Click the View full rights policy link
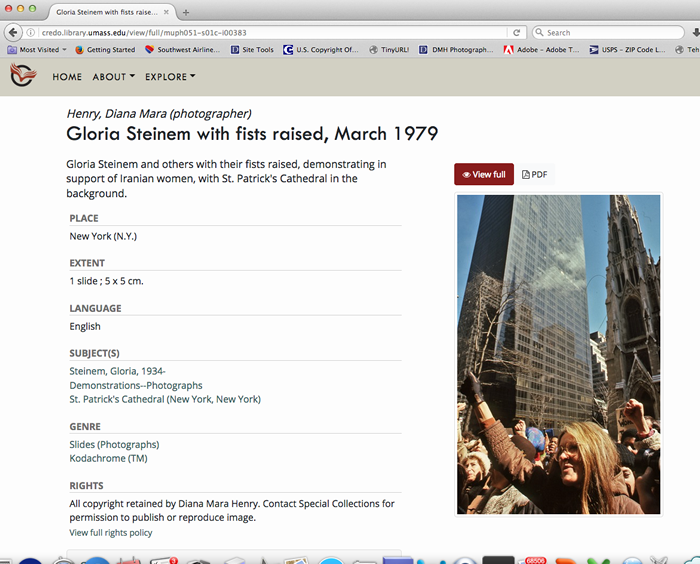Viewport: 700px width, 564px height. point(110,533)
